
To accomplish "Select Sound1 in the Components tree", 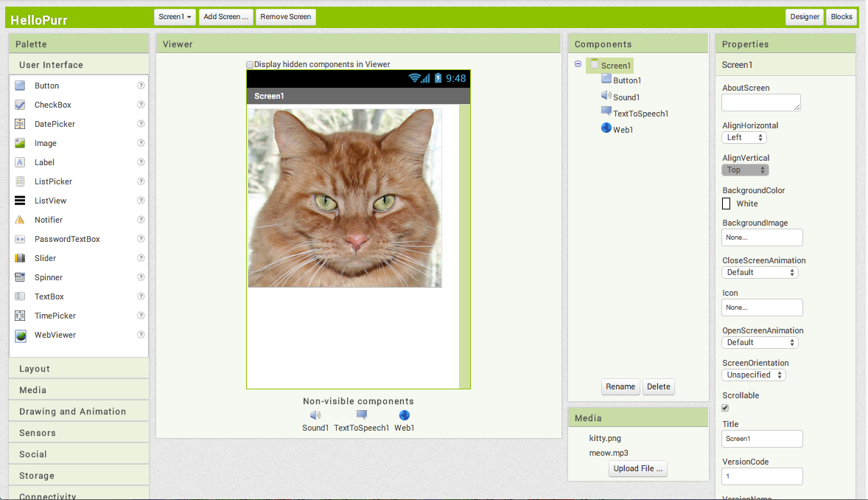I will click(626, 97).
